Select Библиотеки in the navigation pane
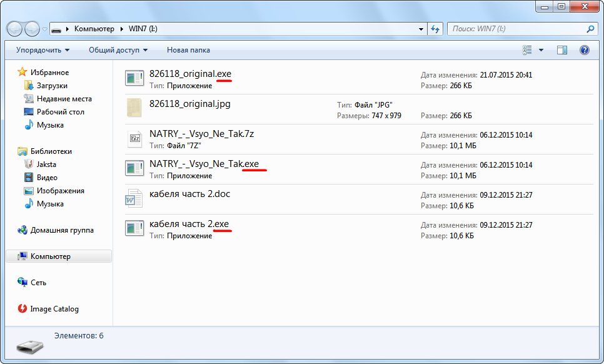This screenshot has height=364, width=604. [x=51, y=151]
